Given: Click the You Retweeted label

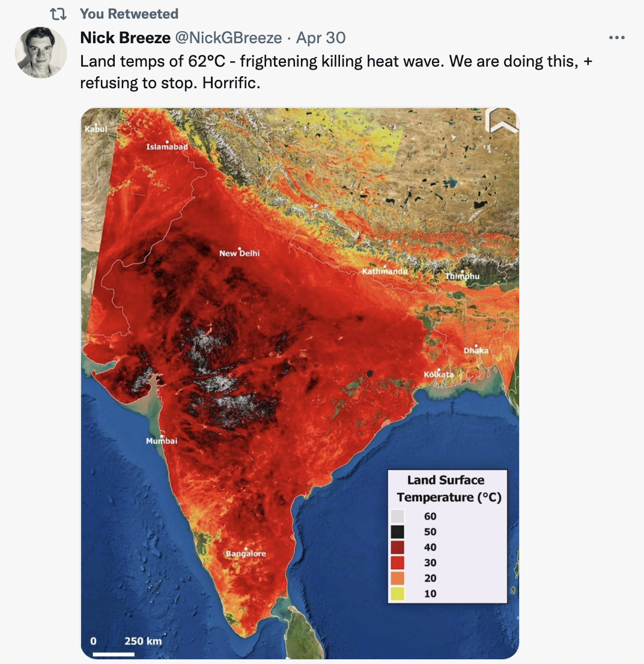Looking at the screenshot, I should click(x=129, y=14).
